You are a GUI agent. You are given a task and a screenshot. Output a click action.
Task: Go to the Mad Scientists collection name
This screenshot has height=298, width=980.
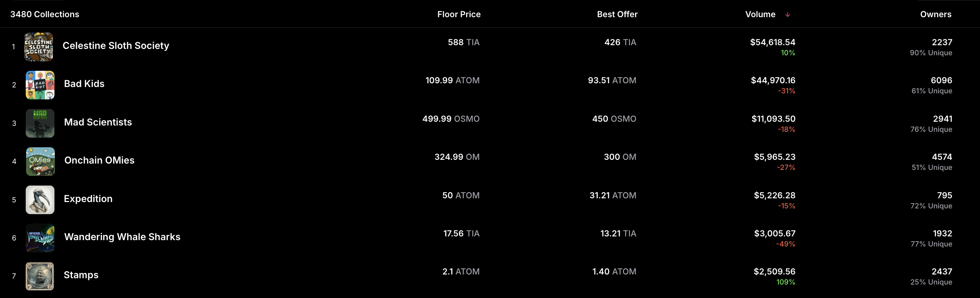[x=98, y=122]
